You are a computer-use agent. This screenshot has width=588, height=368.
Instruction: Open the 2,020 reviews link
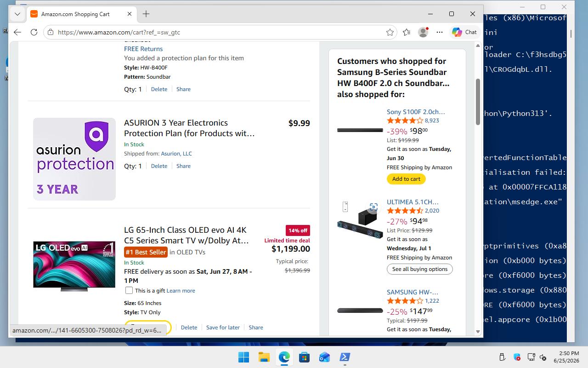pyautogui.click(x=432, y=211)
